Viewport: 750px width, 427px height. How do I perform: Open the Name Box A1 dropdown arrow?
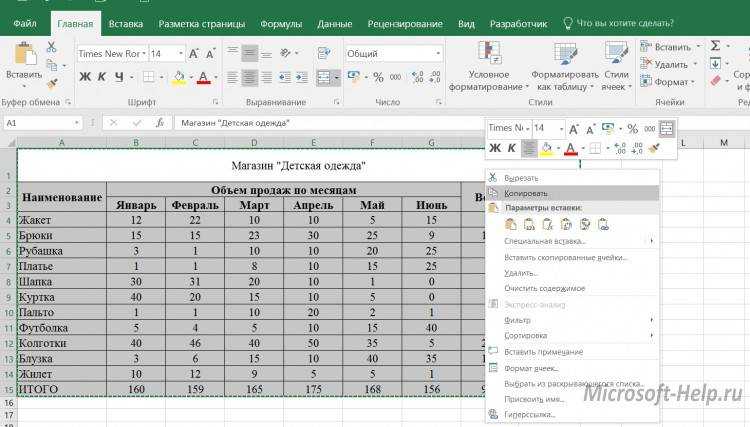coord(77,123)
